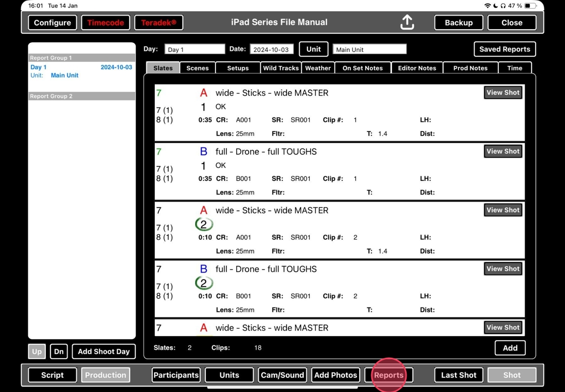Image resolution: width=565 pixels, height=392 pixels.
Task: Move the shoot day Up
Action: click(x=37, y=351)
